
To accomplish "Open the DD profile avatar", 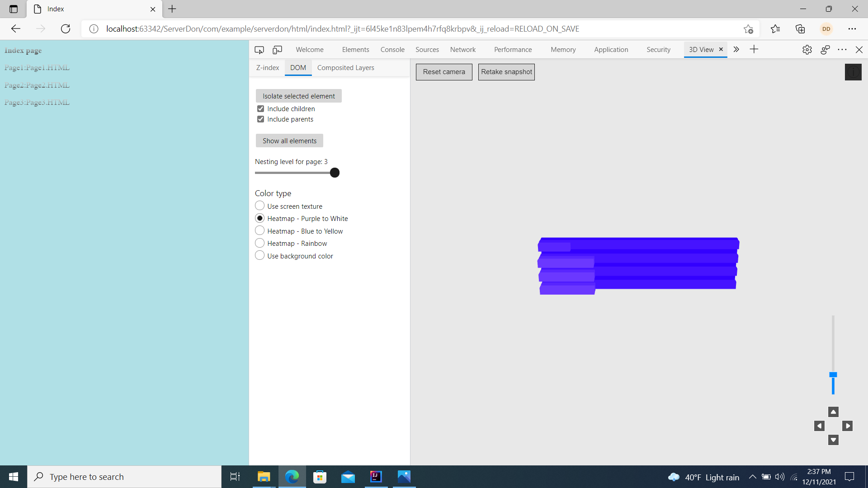I will [x=826, y=29].
